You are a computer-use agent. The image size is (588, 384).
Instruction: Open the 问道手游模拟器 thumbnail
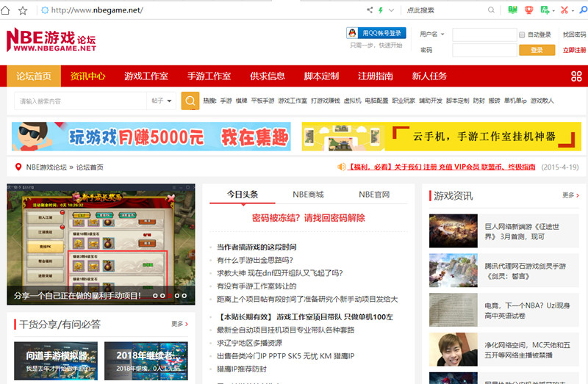56,361
